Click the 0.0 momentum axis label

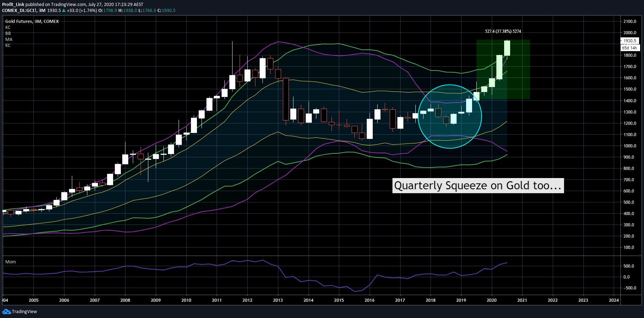(626, 277)
